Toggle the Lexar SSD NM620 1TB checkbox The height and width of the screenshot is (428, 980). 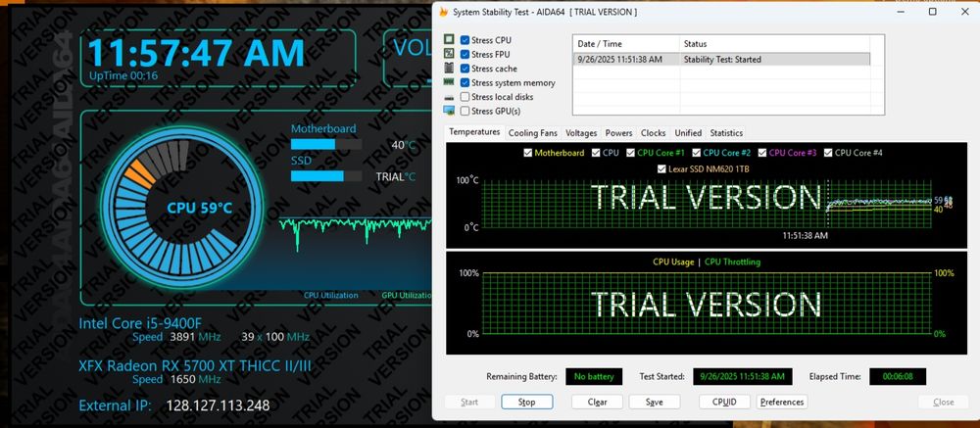coord(663,169)
